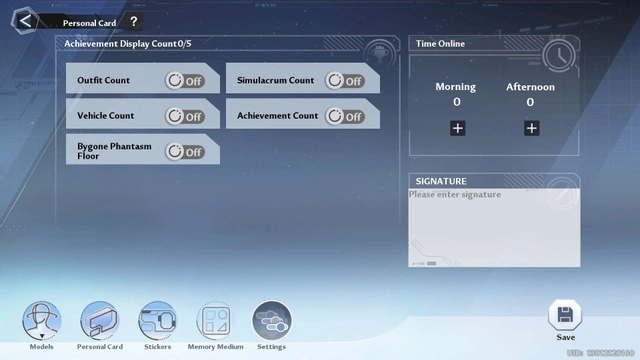640x360 pixels.
Task: Add Morning online time with plus button
Action: 458,128
